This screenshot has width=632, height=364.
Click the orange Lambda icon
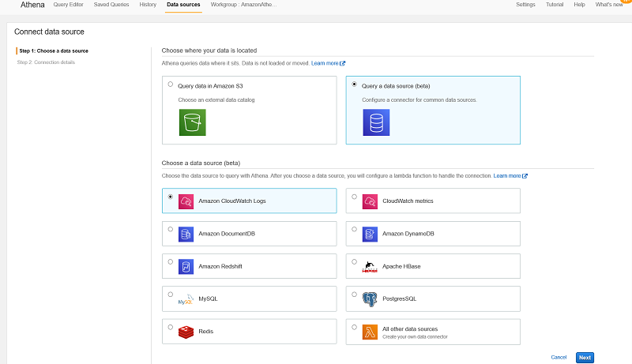pyautogui.click(x=370, y=332)
